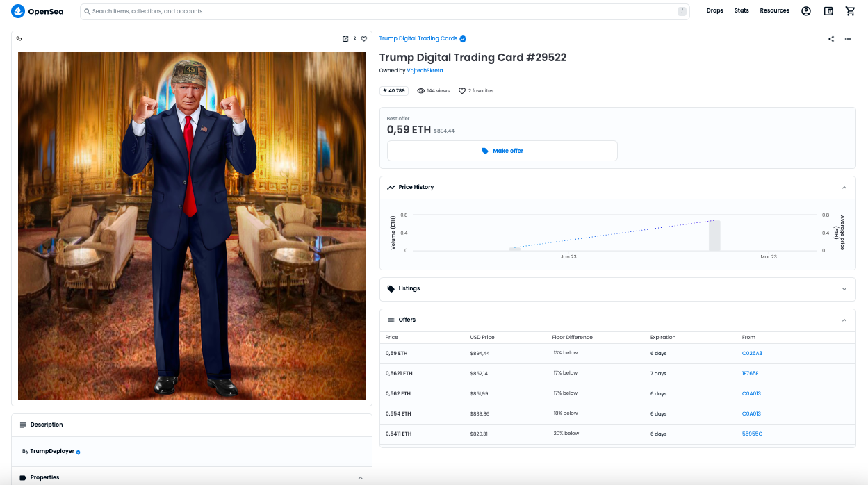Open the TrumpDeployer creator link
The width and height of the screenshot is (868, 485).
click(52, 452)
